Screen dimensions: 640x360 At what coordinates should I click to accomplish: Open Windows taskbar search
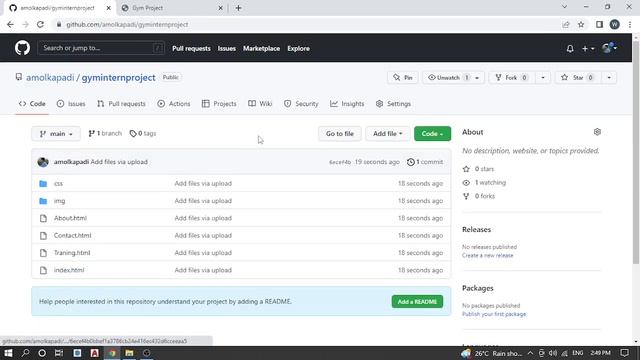(x=25, y=353)
